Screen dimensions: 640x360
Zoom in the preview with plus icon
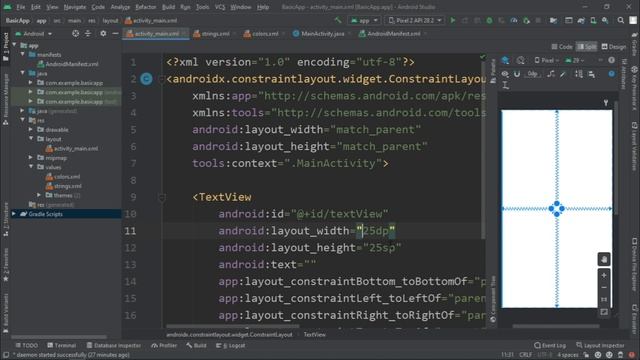coord(604,276)
